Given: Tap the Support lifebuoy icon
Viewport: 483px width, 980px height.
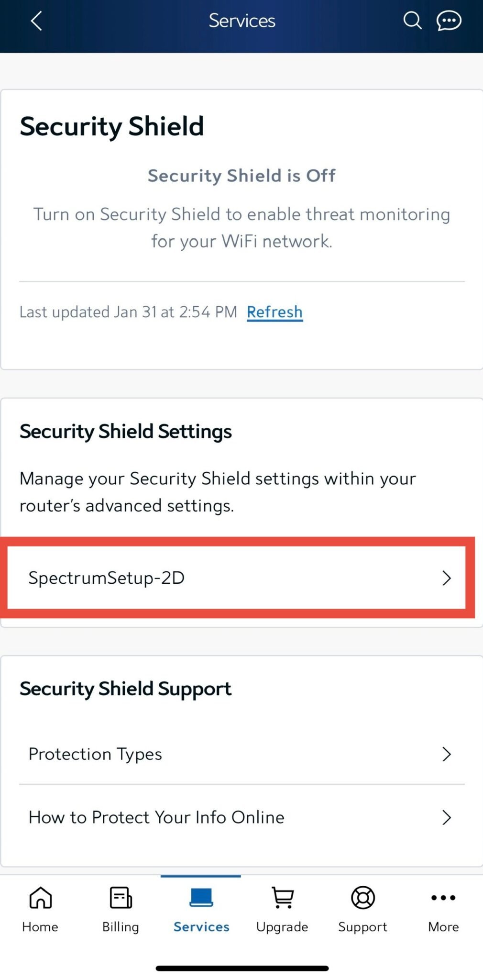Looking at the screenshot, I should coord(363,898).
